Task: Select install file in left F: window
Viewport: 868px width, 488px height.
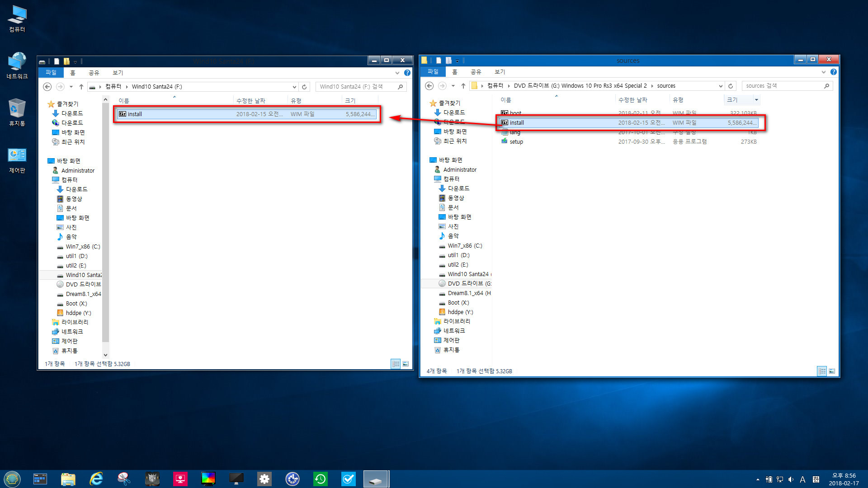Action: point(246,114)
